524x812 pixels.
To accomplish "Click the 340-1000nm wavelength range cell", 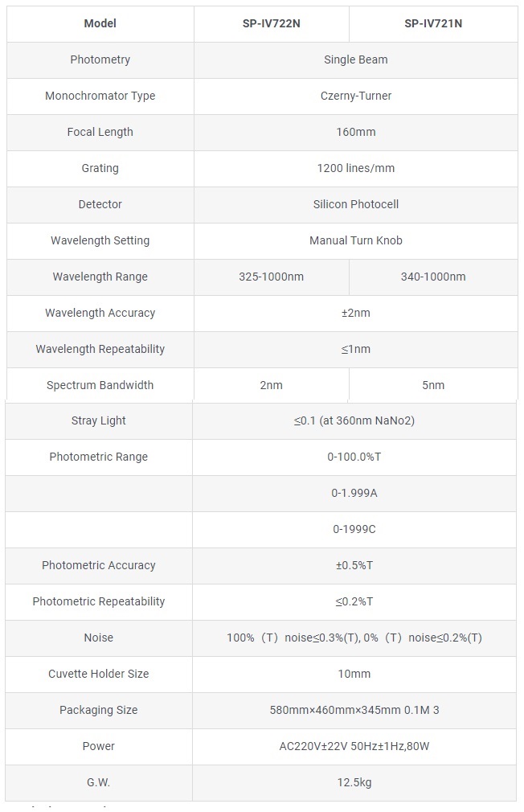I will [x=433, y=277].
